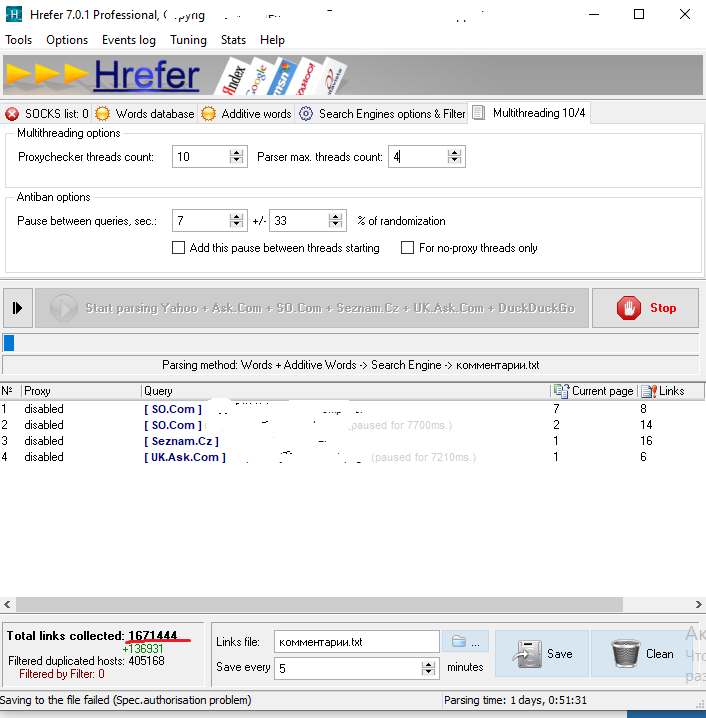Open the Stats menu
This screenshot has width=706, height=718.
coord(233,40)
